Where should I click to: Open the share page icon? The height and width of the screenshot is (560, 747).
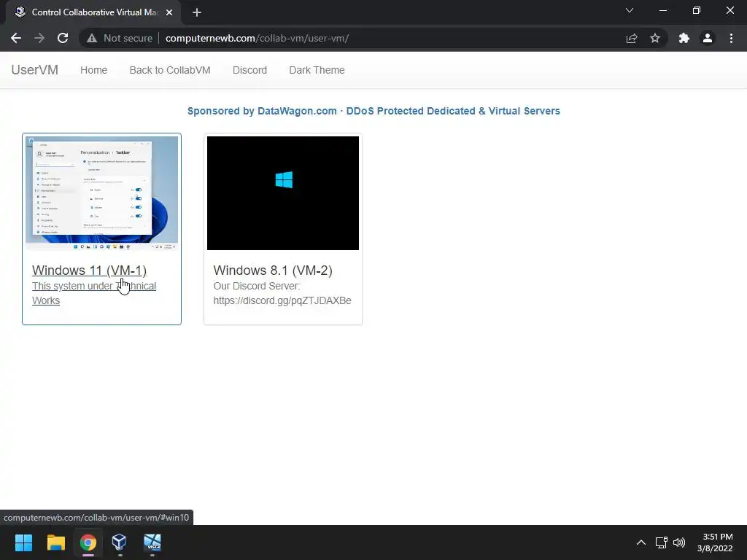632,38
